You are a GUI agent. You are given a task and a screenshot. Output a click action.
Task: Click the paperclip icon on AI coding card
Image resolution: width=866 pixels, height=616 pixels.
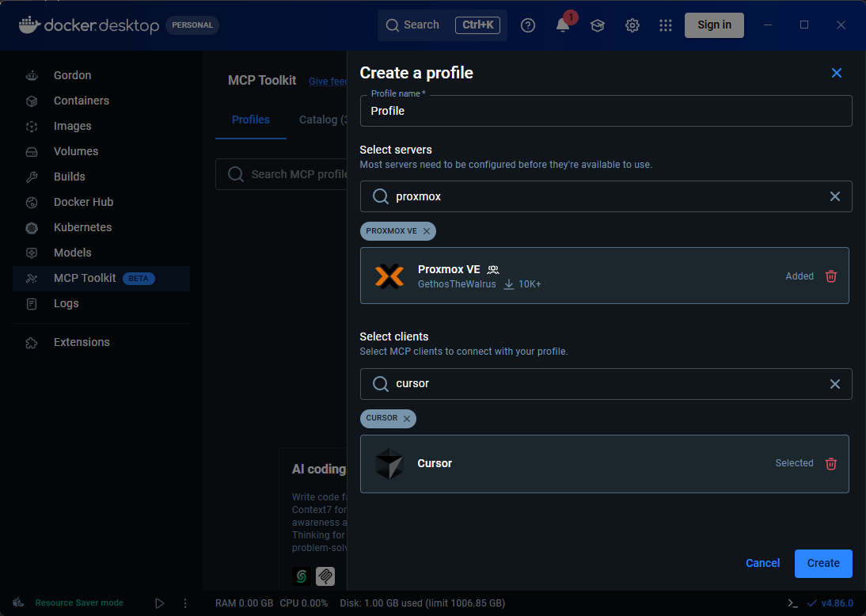(x=325, y=576)
